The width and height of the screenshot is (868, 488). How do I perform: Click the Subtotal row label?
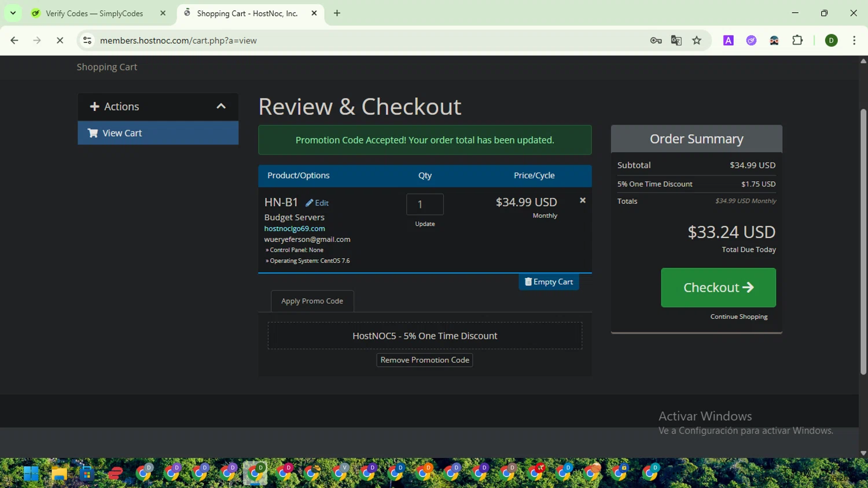pyautogui.click(x=634, y=166)
